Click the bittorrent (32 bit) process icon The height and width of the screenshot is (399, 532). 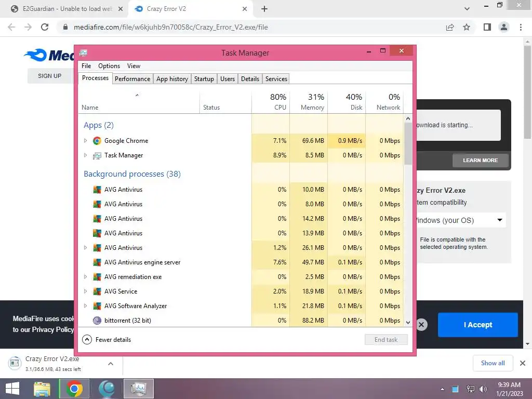tap(97, 320)
